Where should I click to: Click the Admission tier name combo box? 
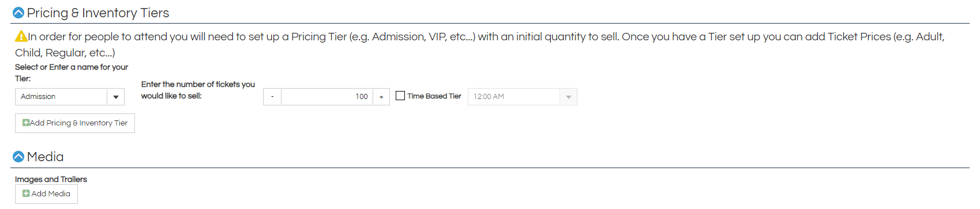tap(70, 97)
